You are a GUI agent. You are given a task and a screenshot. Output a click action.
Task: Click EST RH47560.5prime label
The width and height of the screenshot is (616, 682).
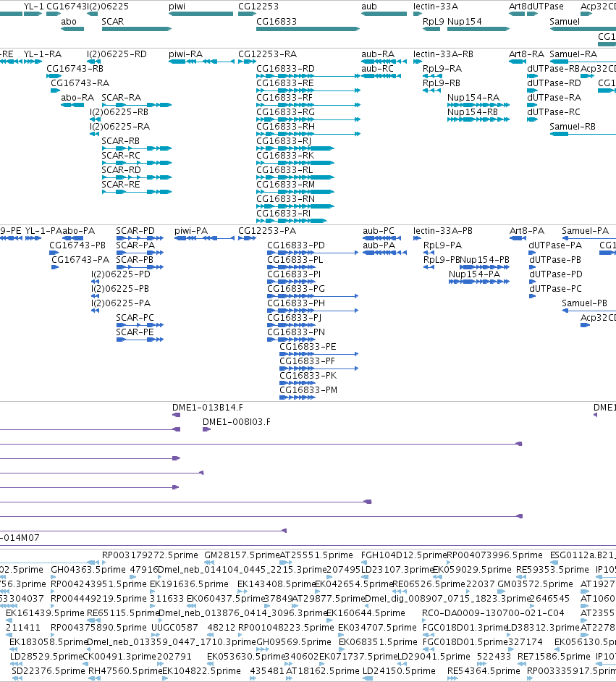click(125, 671)
